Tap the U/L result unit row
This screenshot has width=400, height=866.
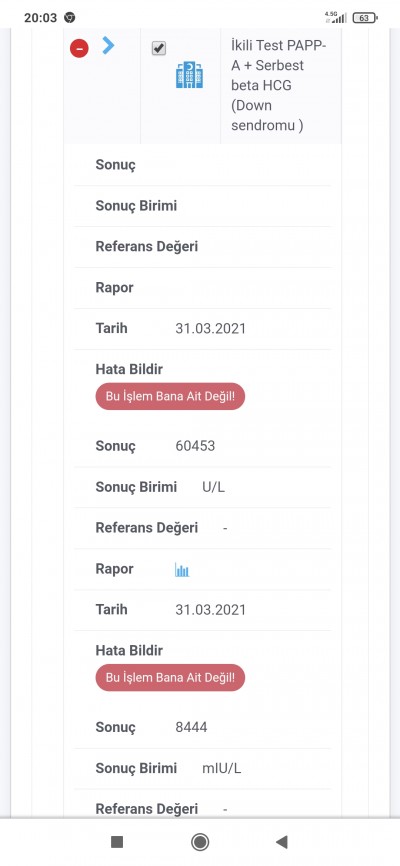tap(202, 487)
